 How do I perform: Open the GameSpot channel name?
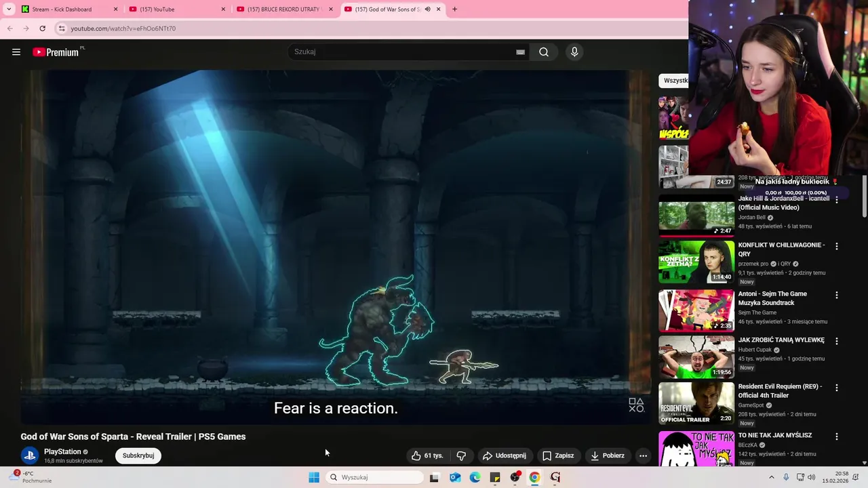(x=751, y=405)
